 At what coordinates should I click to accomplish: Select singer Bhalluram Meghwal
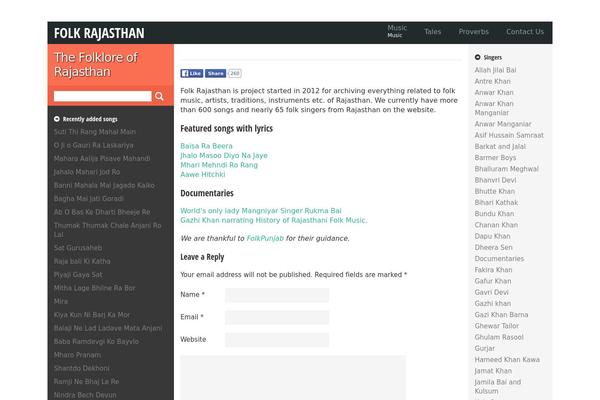[x=506, y=169]
